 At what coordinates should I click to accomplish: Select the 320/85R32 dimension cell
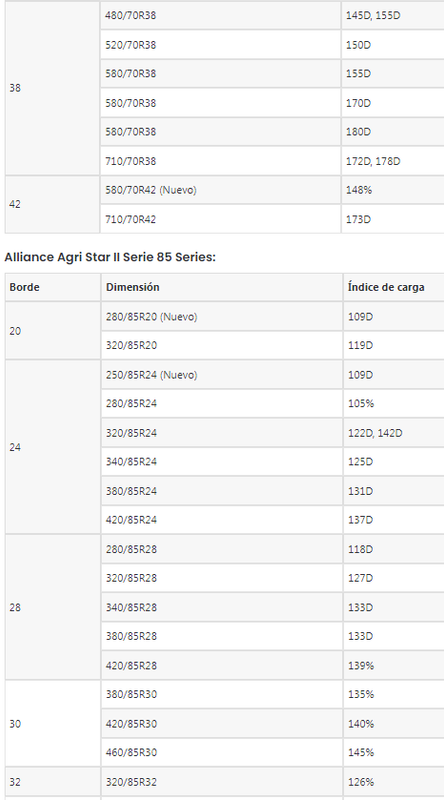click(x=221, y=782)
